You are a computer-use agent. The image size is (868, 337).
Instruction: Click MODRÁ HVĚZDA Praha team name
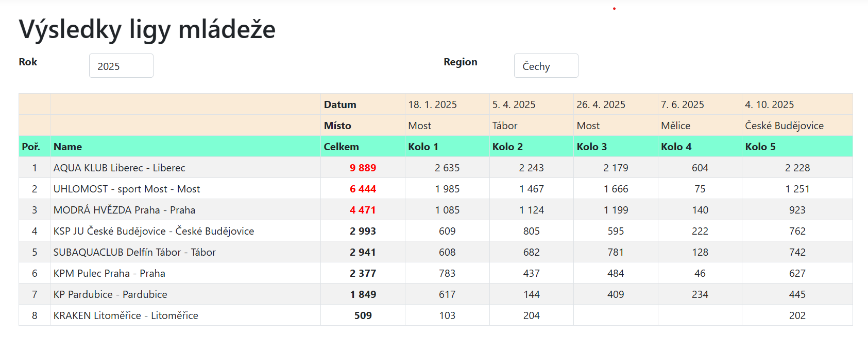click(x=124, y=210)
